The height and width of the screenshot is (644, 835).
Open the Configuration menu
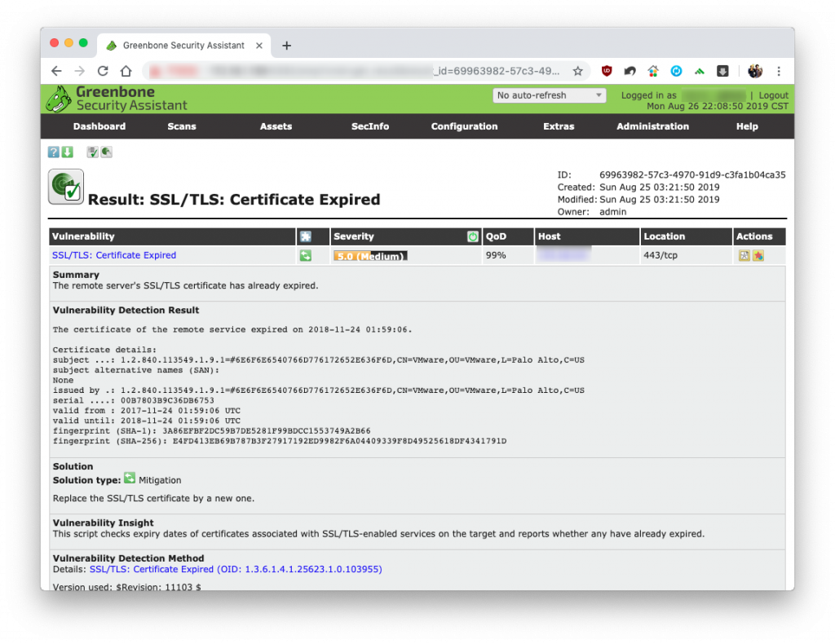pyautogui.click(x=464, y=126)
